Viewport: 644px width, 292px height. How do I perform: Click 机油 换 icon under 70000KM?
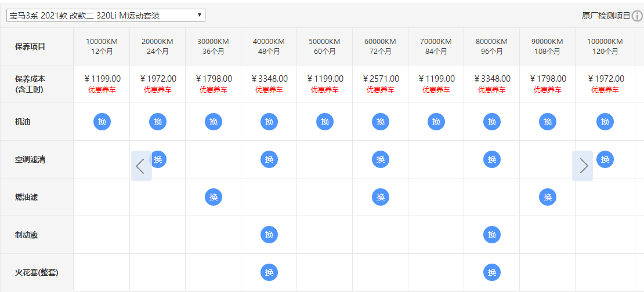tap(436, 122)
